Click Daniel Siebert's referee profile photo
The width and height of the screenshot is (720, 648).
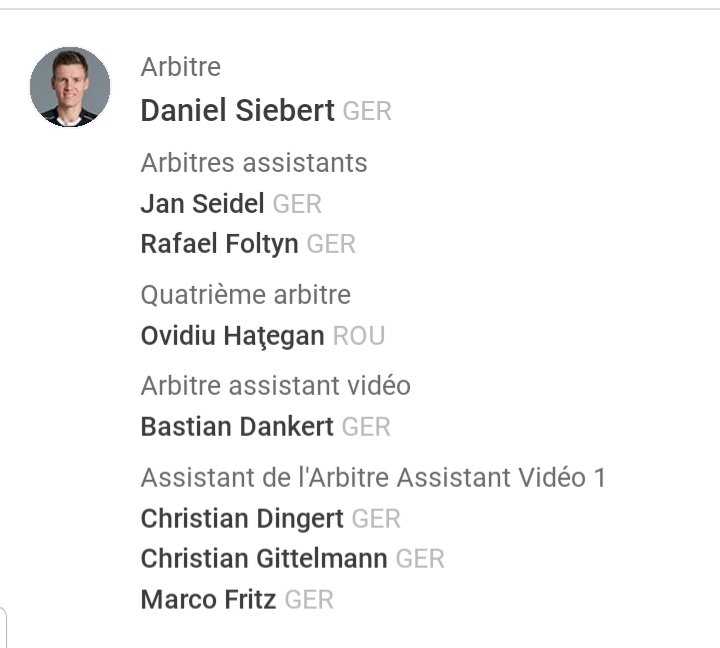point(70,87)
